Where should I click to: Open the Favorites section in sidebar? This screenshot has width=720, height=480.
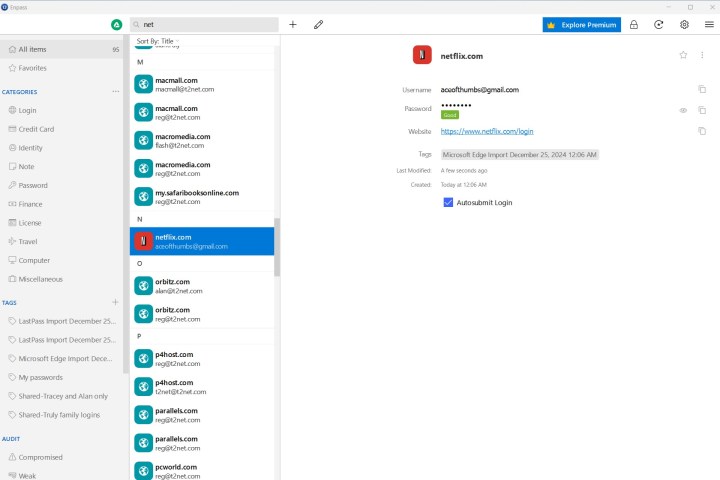pyautogui.click(x=32, y=68)
